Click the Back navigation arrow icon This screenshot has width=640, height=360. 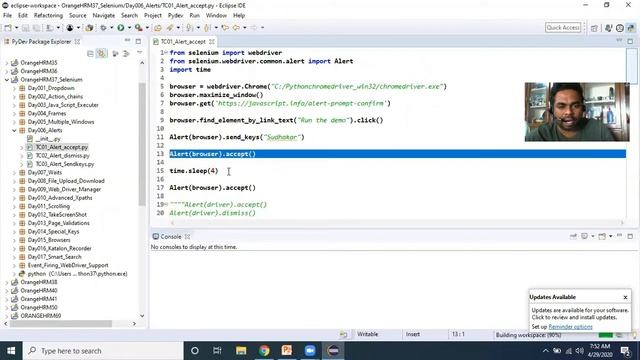(236, 28)
